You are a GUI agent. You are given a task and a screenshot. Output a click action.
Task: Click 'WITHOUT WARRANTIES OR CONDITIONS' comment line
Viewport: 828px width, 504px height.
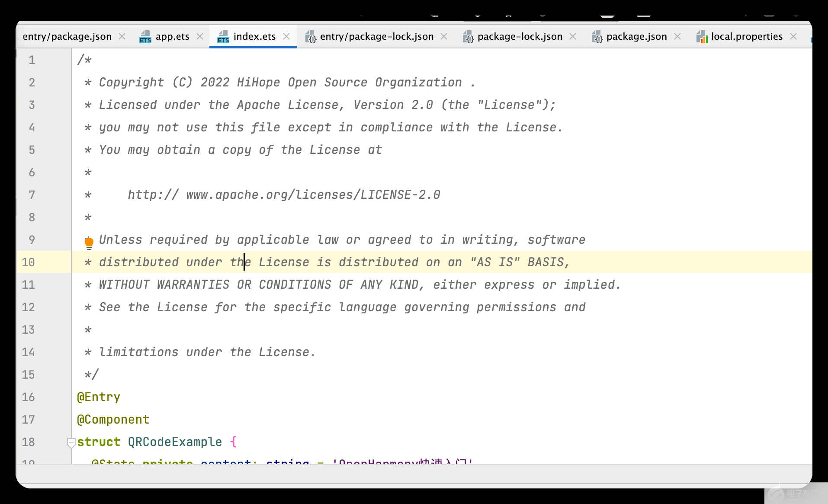click(x=353, y=285)
